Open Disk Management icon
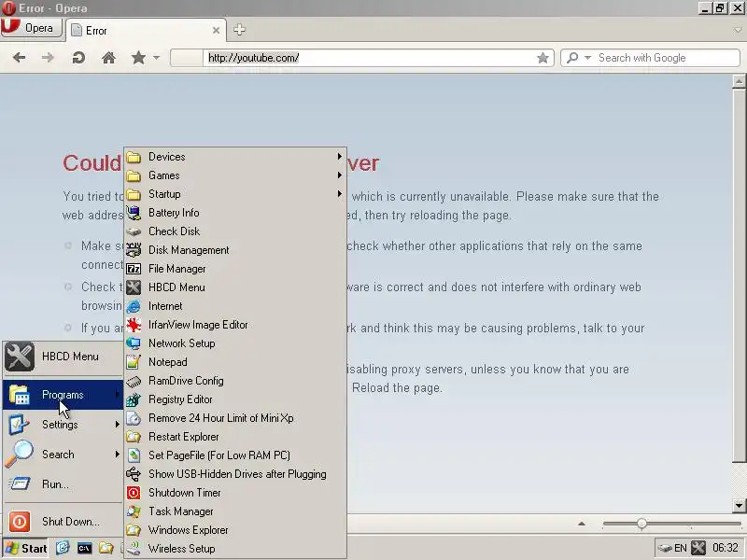This screenshot has height=560, width=747. click(x=134, y=250)
